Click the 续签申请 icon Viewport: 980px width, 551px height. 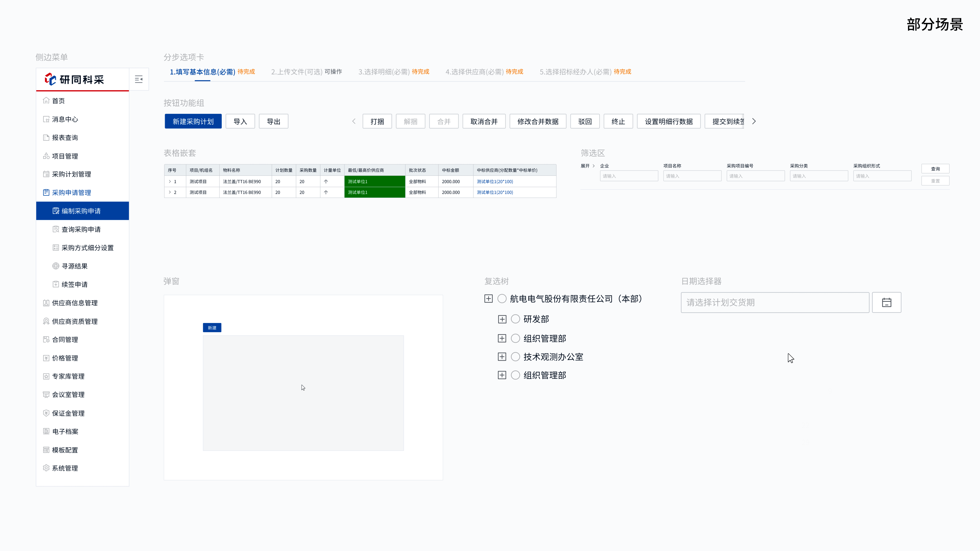click(56, 284)
